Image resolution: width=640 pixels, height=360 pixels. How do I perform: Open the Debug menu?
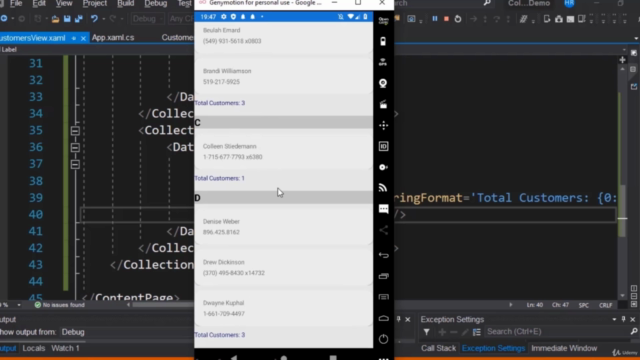tap(156, 3)
